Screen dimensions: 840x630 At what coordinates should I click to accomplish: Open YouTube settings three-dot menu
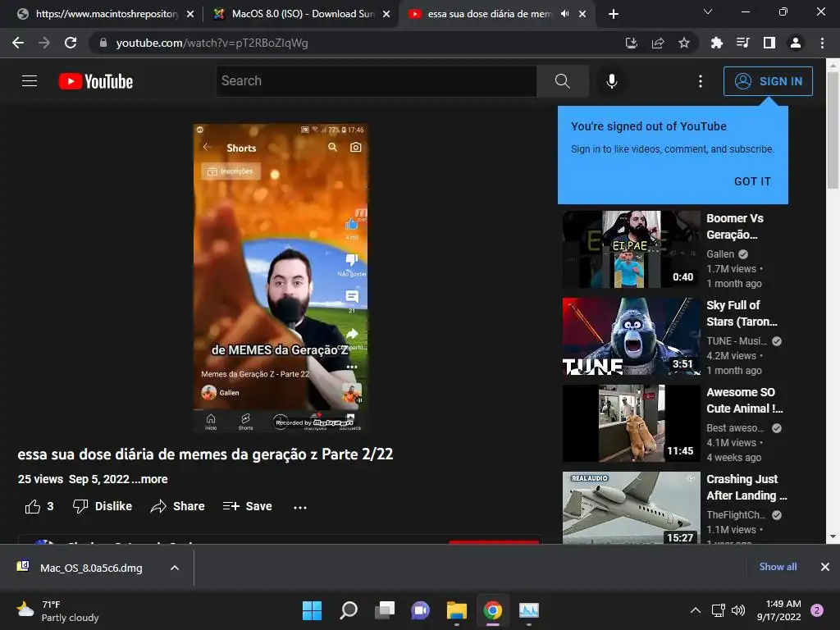point(701,81)
